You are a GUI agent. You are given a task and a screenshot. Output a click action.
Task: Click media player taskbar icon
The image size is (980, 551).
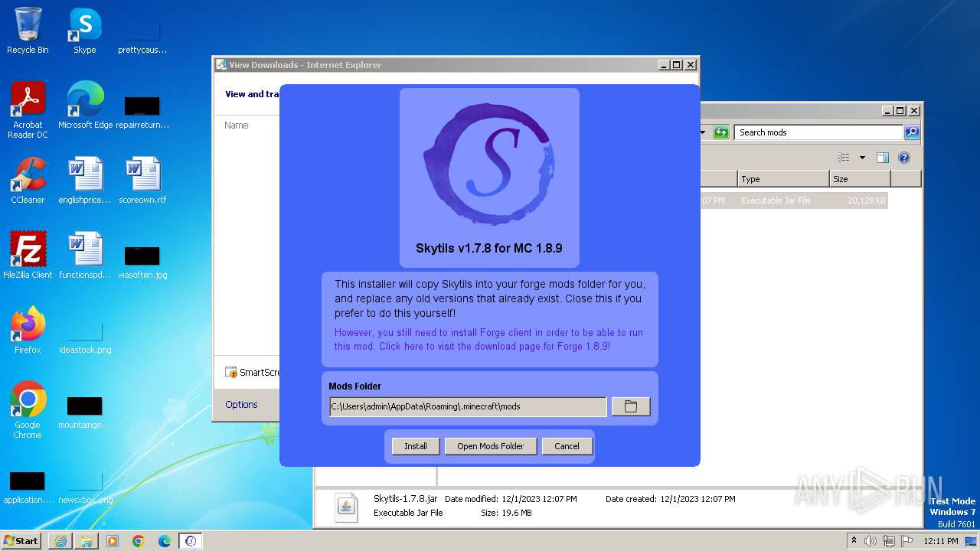113,541
